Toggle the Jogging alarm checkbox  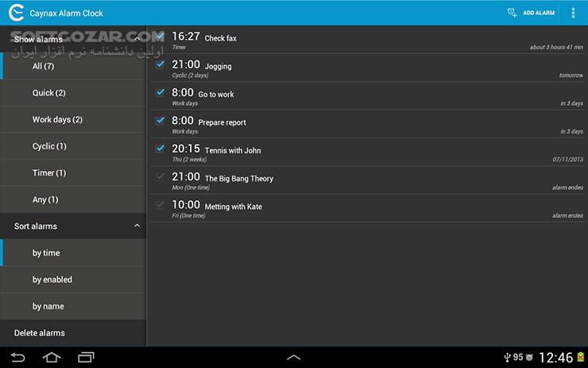(x=161, y=64)
